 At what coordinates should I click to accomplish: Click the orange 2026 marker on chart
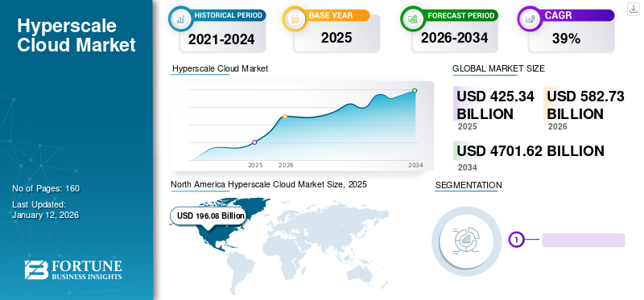coord(285,117)
